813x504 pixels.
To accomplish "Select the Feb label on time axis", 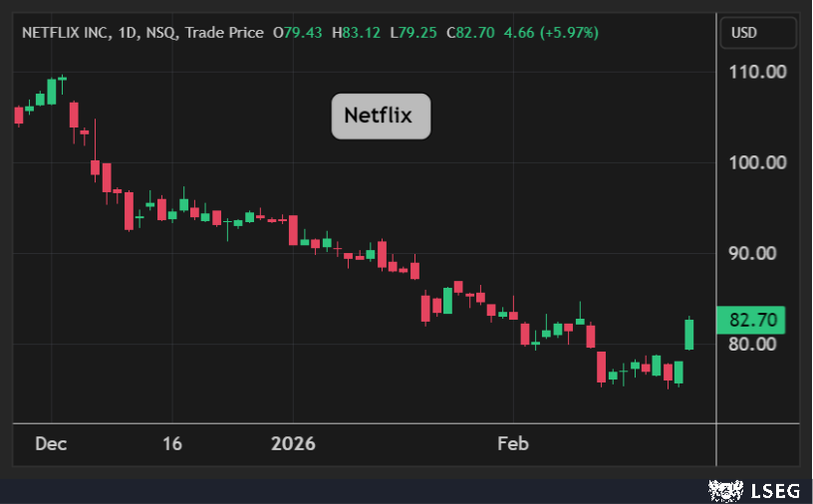I will [514, 443].
